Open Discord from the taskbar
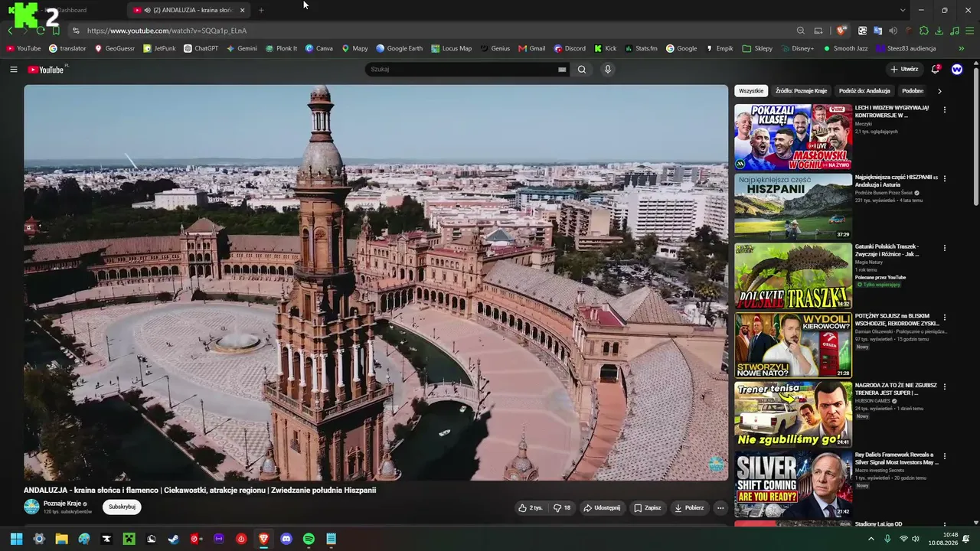The image size is (980, 551). pos(286,539)
